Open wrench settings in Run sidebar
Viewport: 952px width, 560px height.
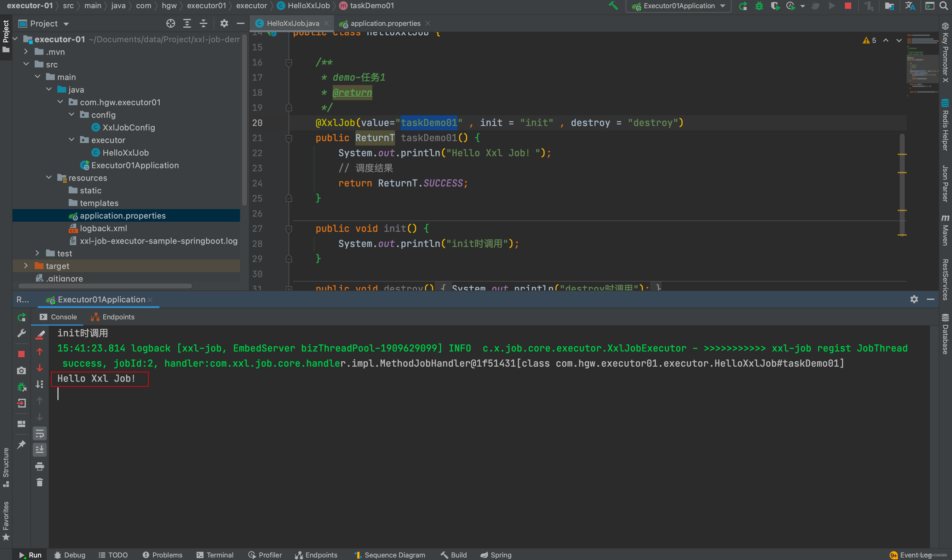21,333
